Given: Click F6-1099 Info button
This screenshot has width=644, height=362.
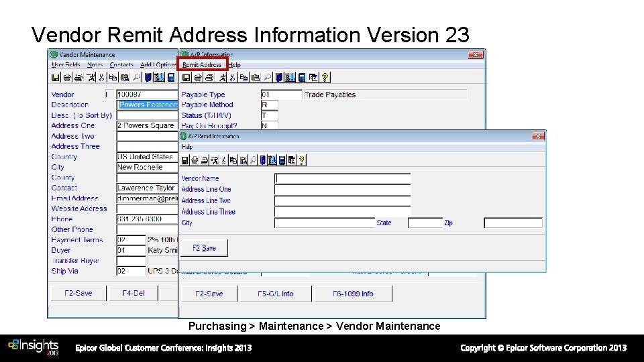Looking at the screenshot, I should coord(353,294).
